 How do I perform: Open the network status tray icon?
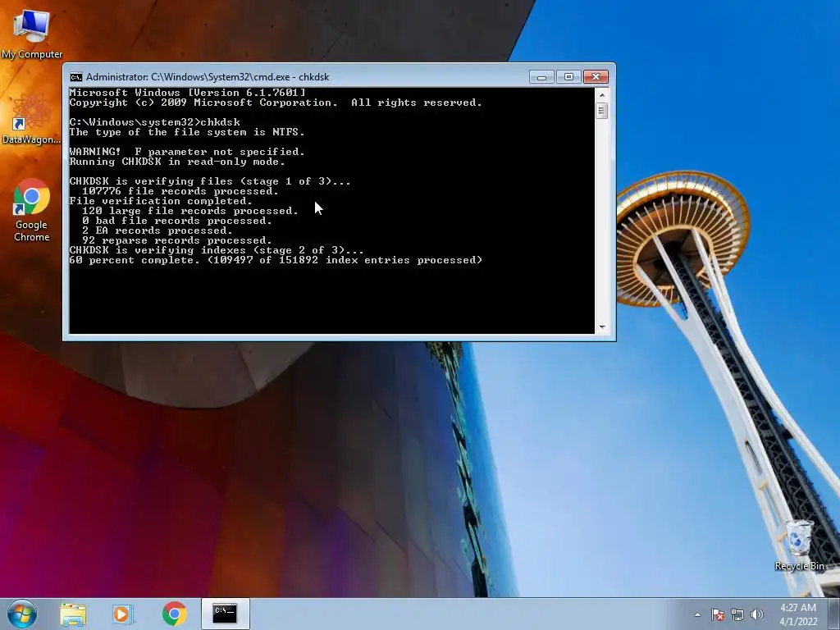pyautogui.click(x=737, y=614)
